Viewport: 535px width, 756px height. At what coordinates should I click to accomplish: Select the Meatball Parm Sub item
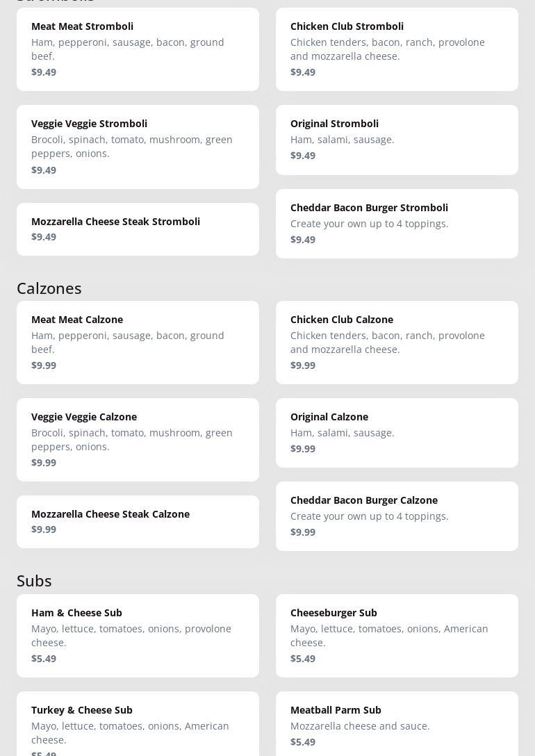(x=397, y=724)
